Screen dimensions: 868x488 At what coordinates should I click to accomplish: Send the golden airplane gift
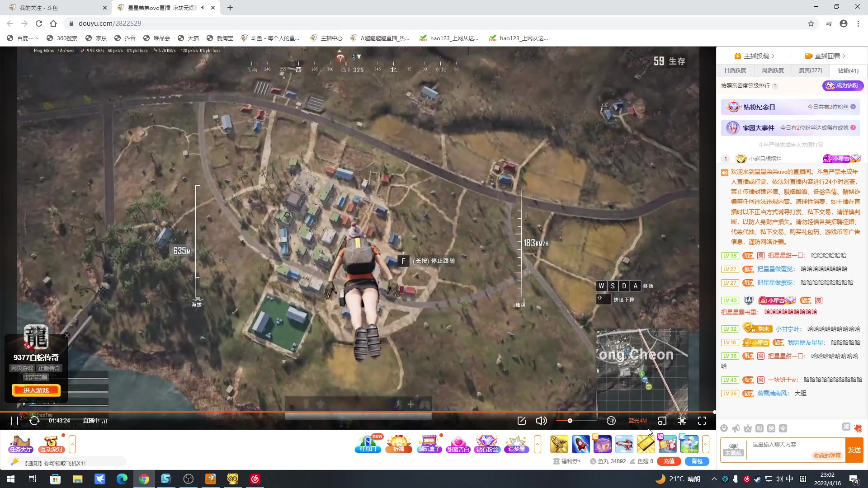click(x=559, y=444)
